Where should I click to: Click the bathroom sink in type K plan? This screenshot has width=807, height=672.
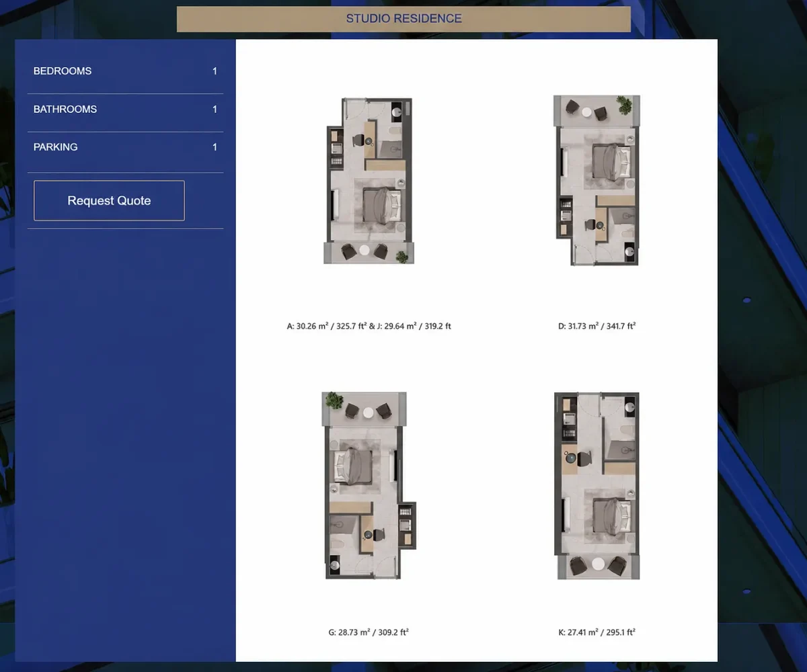[630, 407]
